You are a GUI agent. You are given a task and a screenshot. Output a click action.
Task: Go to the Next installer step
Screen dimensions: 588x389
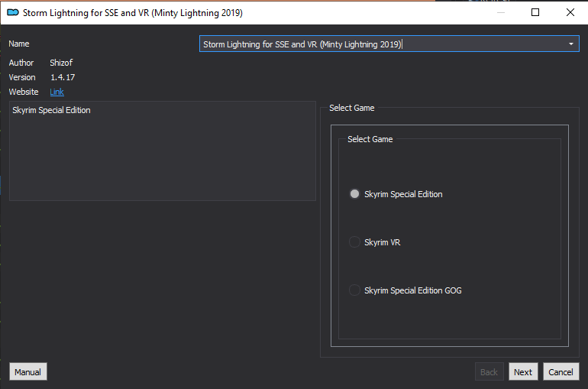tap(523, 371)
